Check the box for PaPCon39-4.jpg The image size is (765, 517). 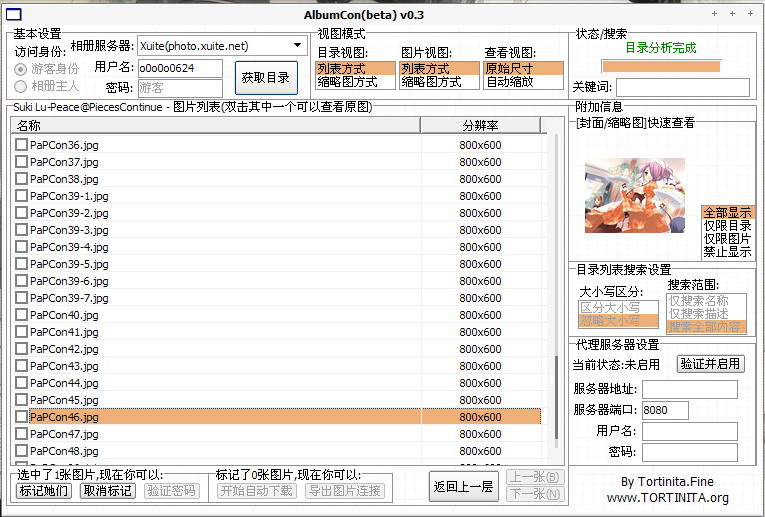(x=21, y=247)
